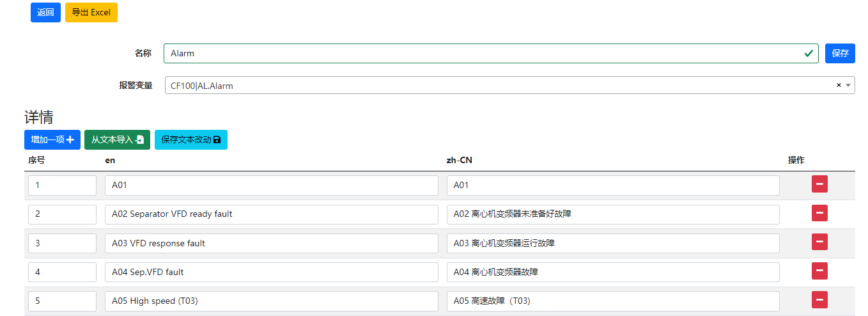Add a new row with 增加一项 button

coord(52,140)
